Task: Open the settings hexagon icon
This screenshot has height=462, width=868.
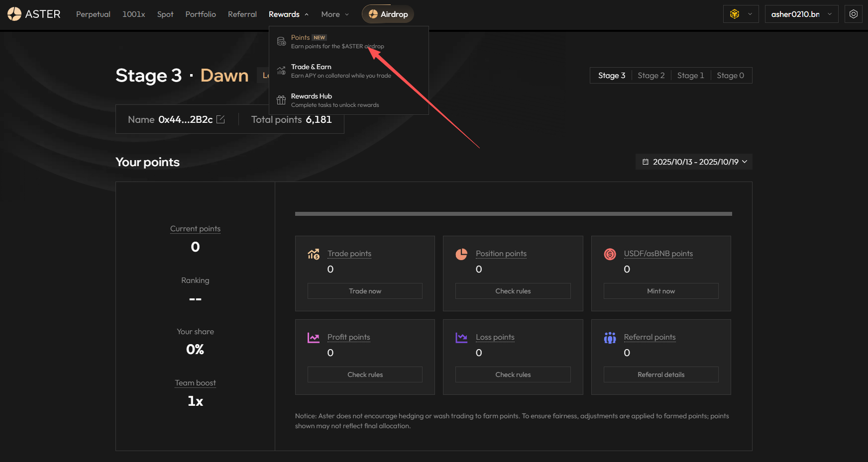Action: pos(853,14)
